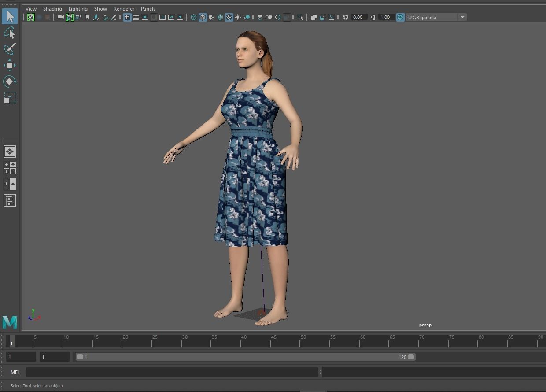Screen dimensions: 546x392
Task: Switch to two pane layout
Action: coord(10,184)
